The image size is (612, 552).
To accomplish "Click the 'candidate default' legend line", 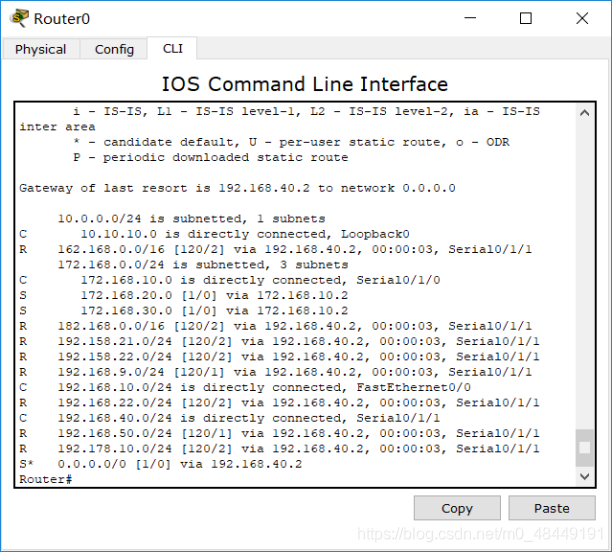I will (x=291, y=142).
